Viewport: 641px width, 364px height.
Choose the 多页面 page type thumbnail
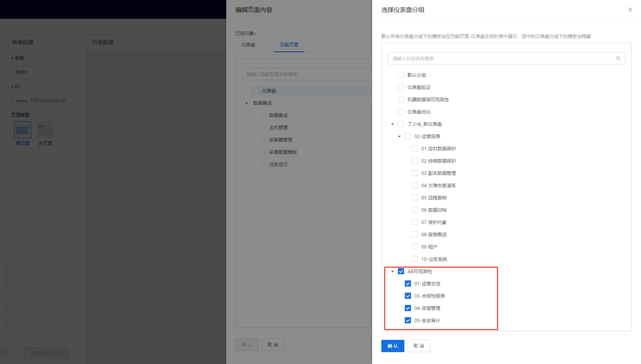pos(45,130)
